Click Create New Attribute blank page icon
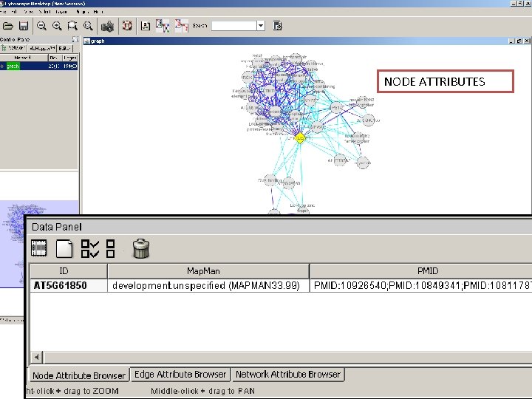This screenshot has height=399, width=532. coord(64,249)
